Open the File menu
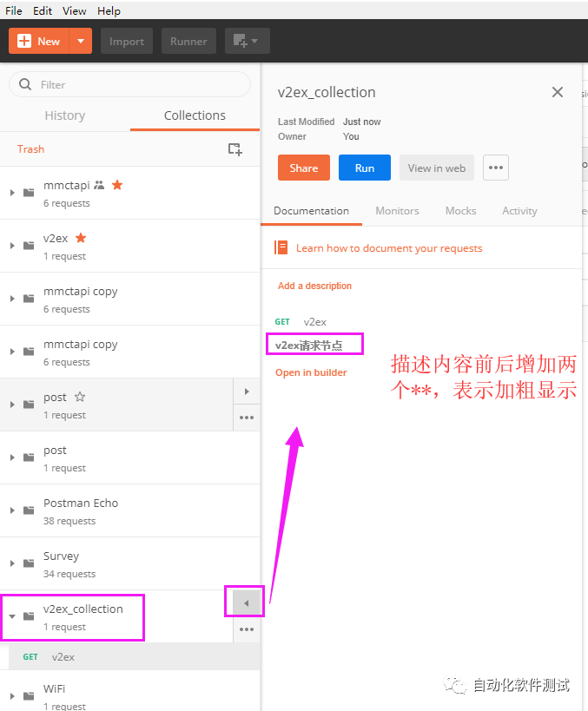The image size is (588, 711). click(14, 11)
